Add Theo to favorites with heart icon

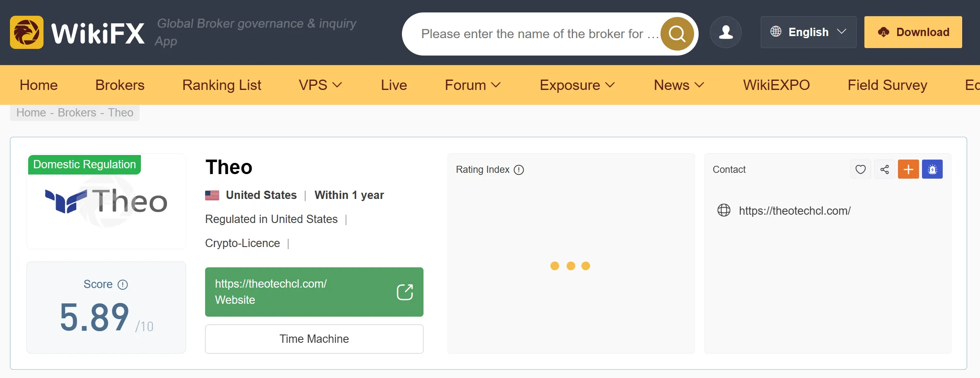861,169
